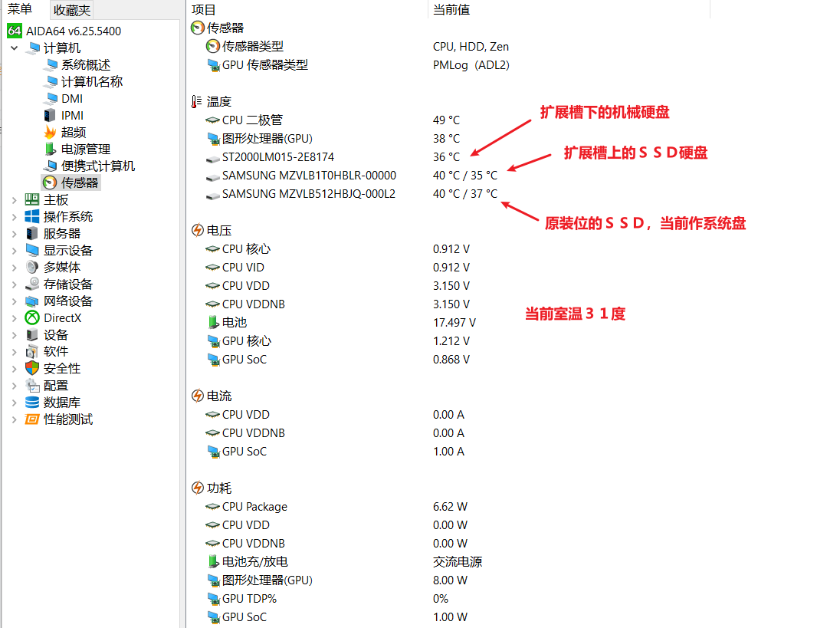Click the 6.62 W CPU Package value
Screen dimensions: 840x628
click(450, 507)
